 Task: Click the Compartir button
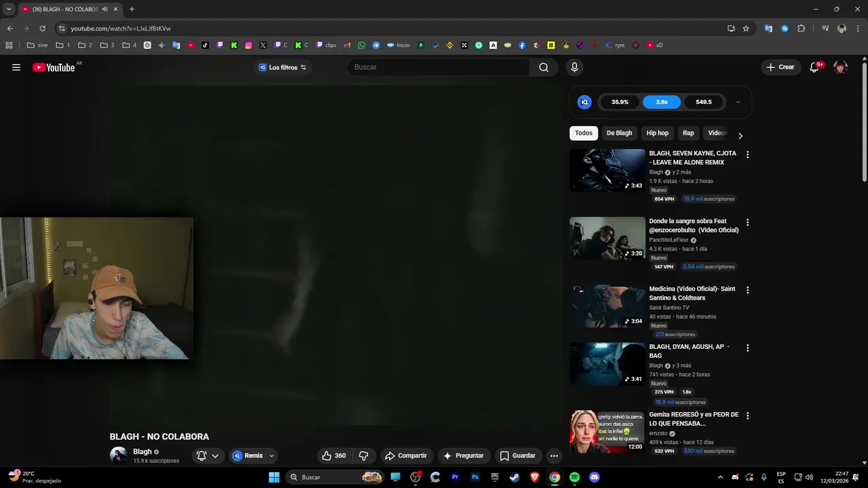tap(406, 455)
